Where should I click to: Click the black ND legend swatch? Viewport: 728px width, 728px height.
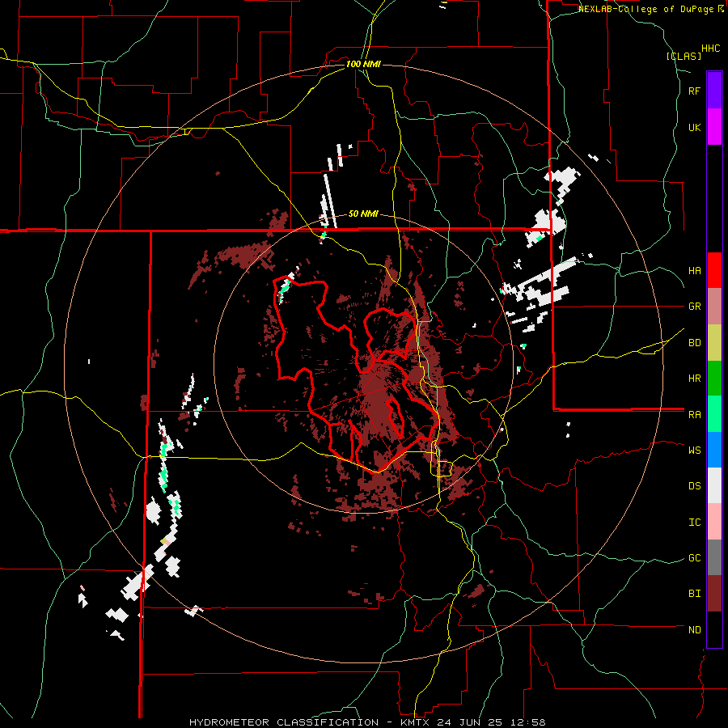click(714, 629)
